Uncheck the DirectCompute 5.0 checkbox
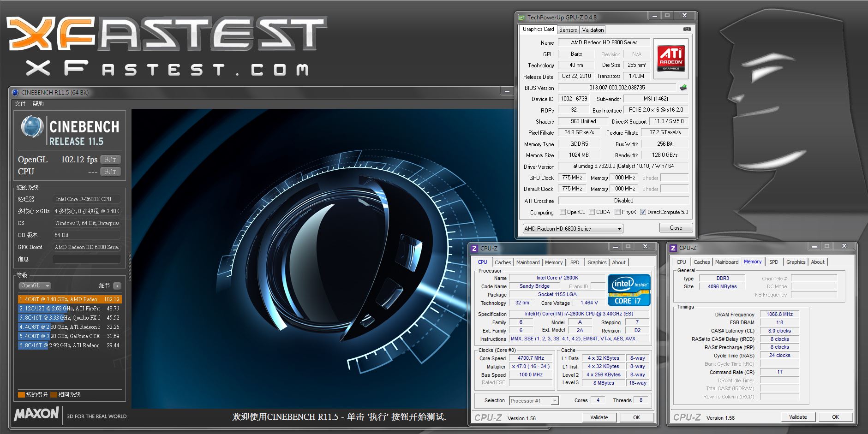The height and width of the screenshot is (434, 868). (643, 212)
